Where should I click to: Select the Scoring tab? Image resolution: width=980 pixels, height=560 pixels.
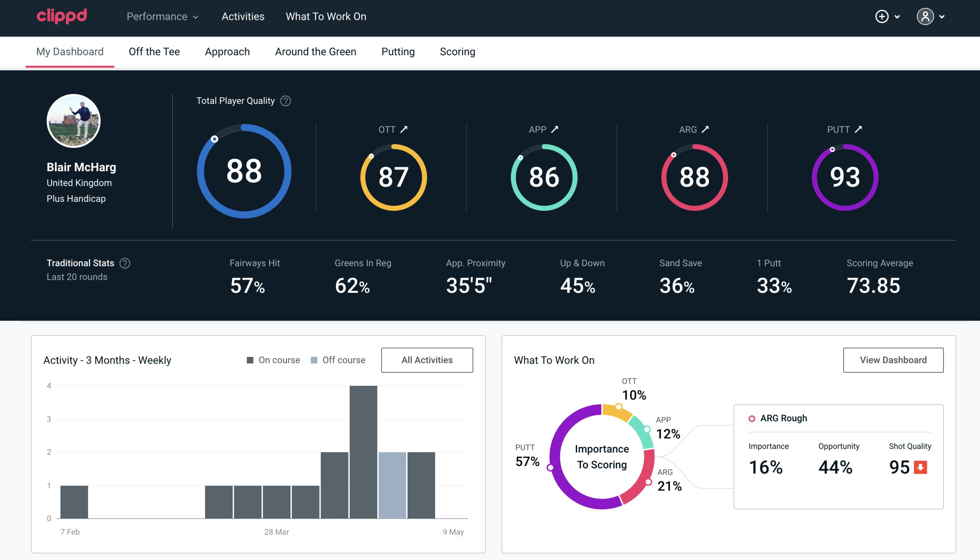coord(458,51)
